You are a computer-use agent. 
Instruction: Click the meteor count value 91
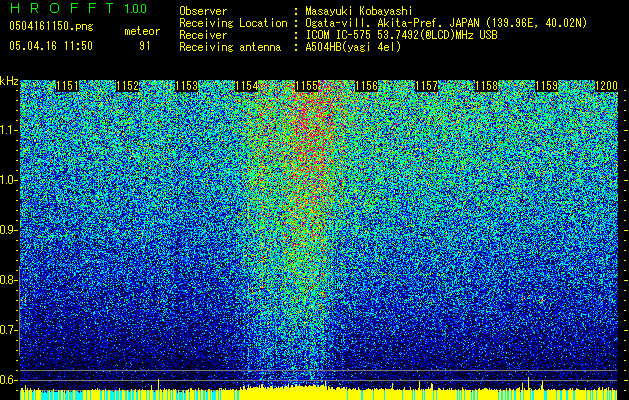coord(145,46)
